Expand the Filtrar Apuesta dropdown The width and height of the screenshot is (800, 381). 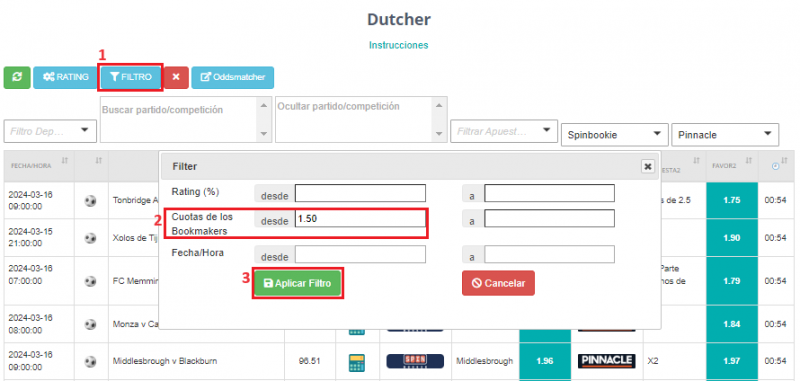(x=503, y=131)
